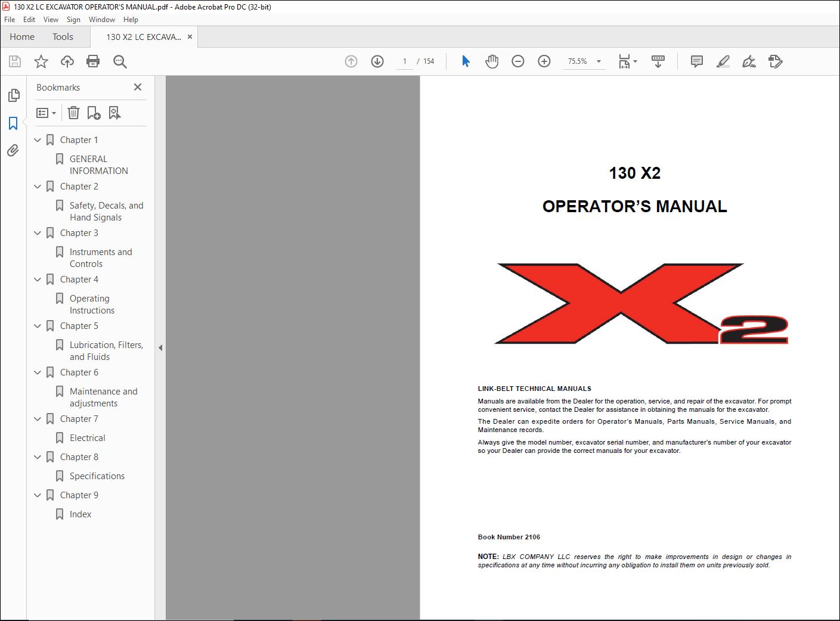Go to previous page arrow

351,61
